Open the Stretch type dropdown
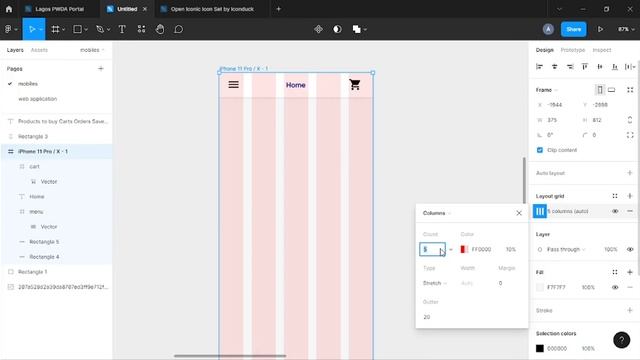 [x=435, y=283]
